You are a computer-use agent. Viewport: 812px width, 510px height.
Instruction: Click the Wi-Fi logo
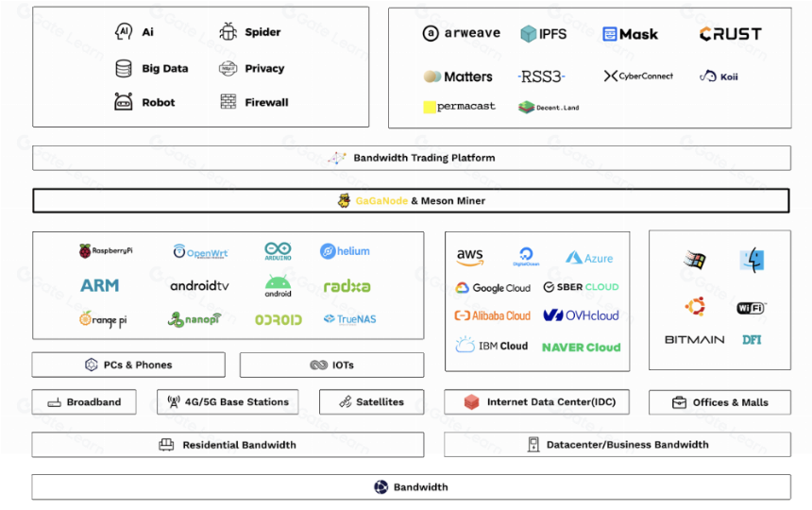(752, 308)
